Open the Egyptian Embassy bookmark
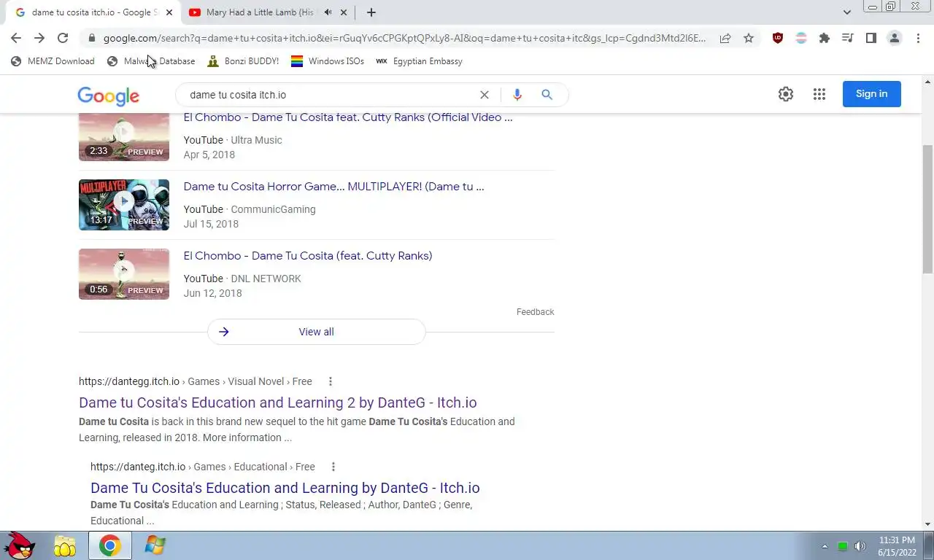Screen dimensions: 934x560 (x=420, y=61)
